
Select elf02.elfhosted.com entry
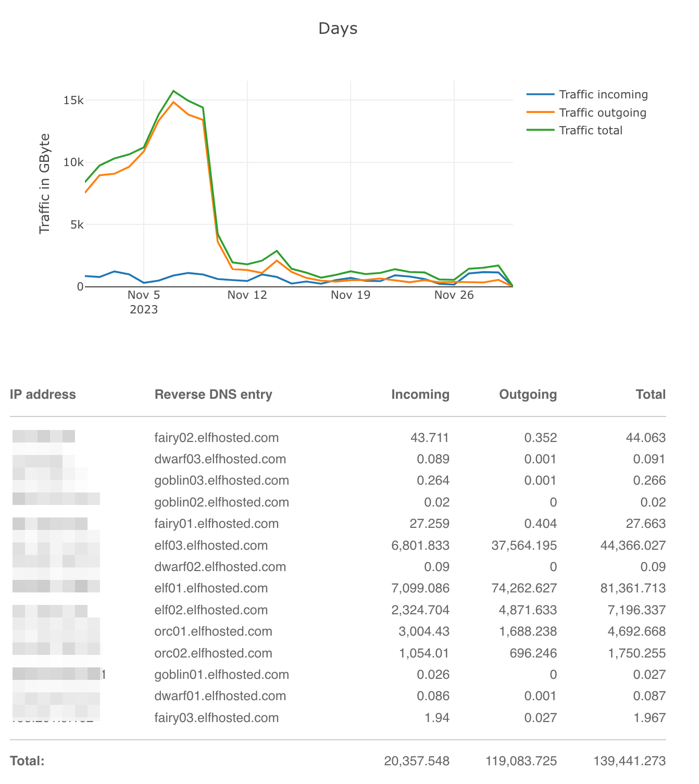[211, 610]
